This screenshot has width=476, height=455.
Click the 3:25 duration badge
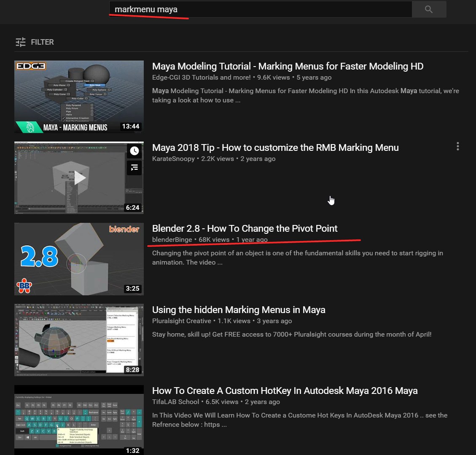pyautogui.click(x=133, y=289)
